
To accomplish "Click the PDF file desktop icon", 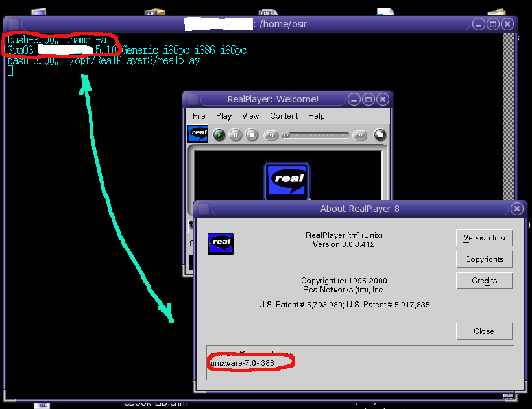I will 268,12.
